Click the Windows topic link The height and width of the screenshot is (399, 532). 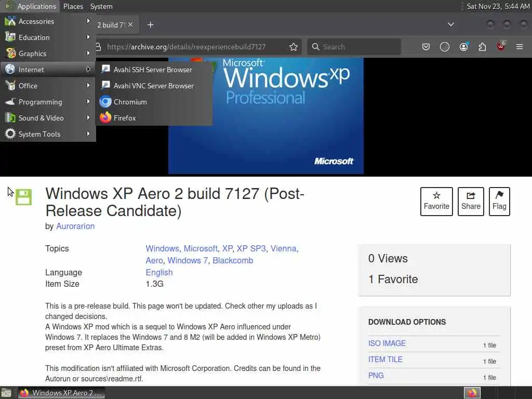point(162,249)
